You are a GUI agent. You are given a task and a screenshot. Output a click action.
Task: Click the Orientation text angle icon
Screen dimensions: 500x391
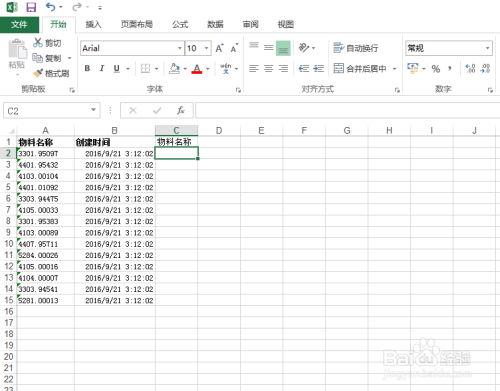point(304,48)
